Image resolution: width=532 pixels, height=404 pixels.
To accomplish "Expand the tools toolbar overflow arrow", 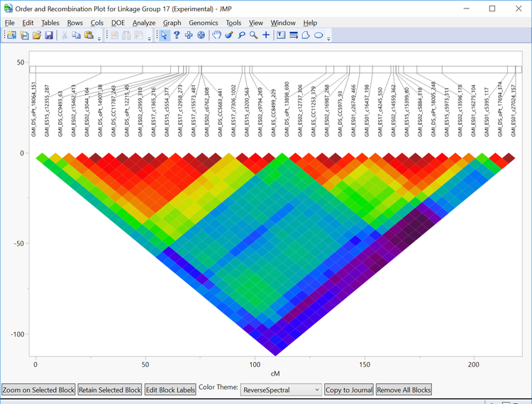I will (x=328, y=39).
